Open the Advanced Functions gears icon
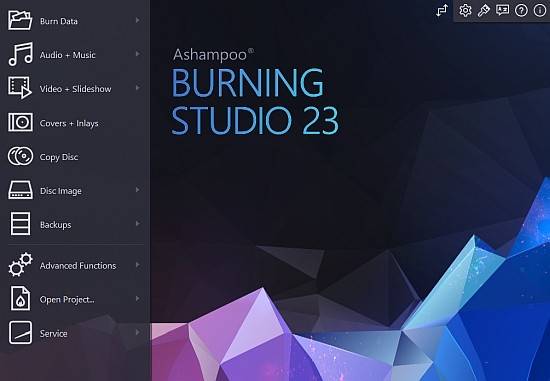This screenshot has height=381, width=550. point(20,265)
